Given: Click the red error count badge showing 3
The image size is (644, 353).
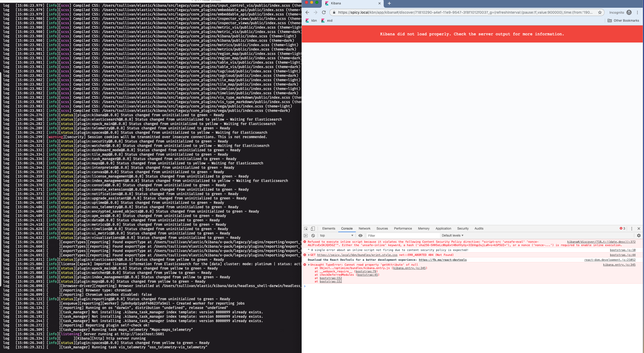Looking at the screenshot, I should click(623, 228).
